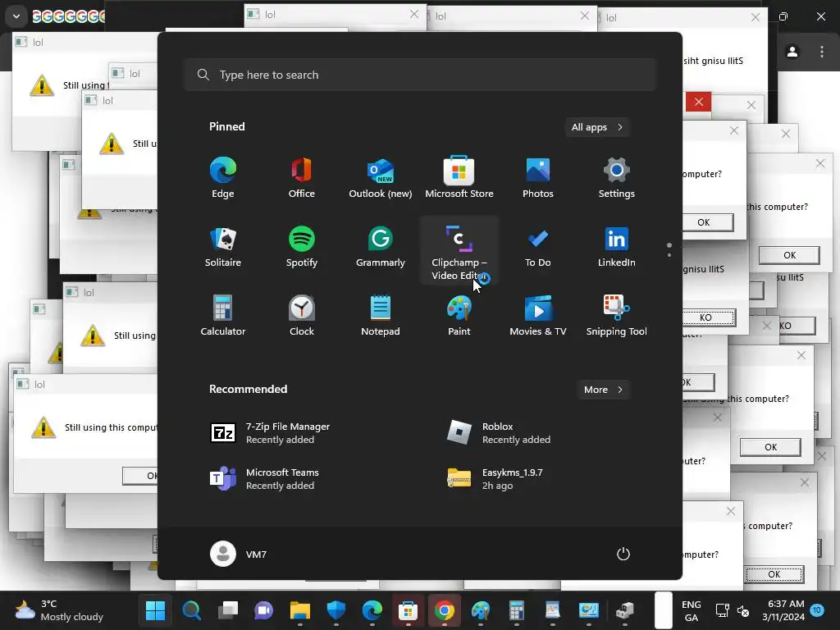The image size is (840, 630).
Task: Open File Explorer from the taskbar
Action: coord(300,610)
